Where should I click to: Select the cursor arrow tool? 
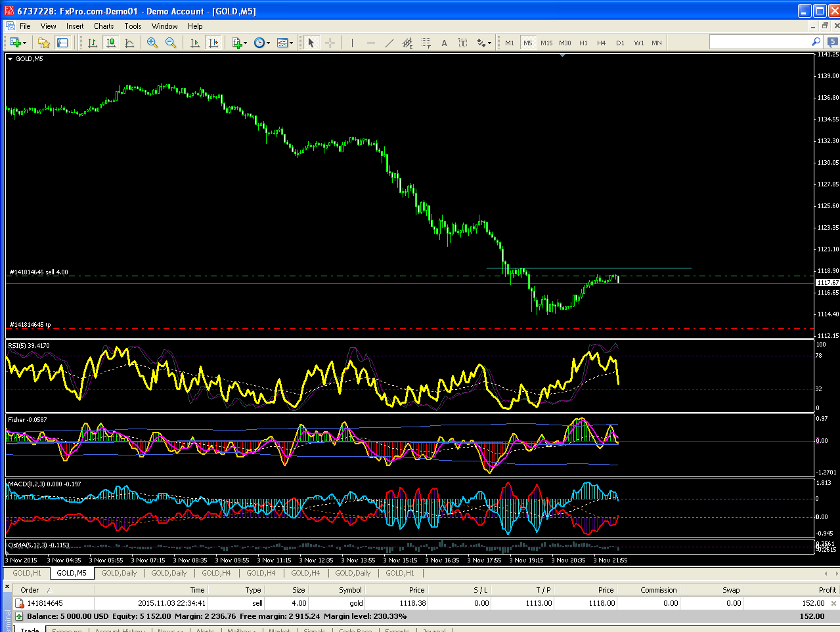311,43
